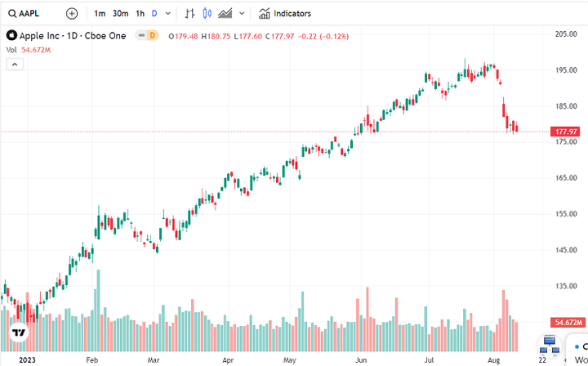Click the Apple logo icon in legend
The height and width of the screenshot is (366, 588).
pyautogui.click(x=11, y=36)
